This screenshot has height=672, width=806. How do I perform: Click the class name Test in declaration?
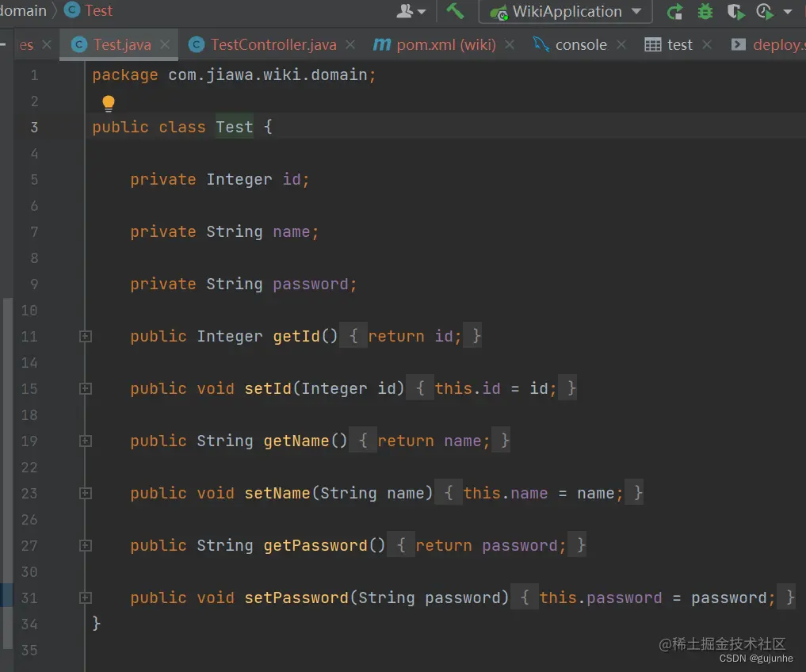[235, 127]
